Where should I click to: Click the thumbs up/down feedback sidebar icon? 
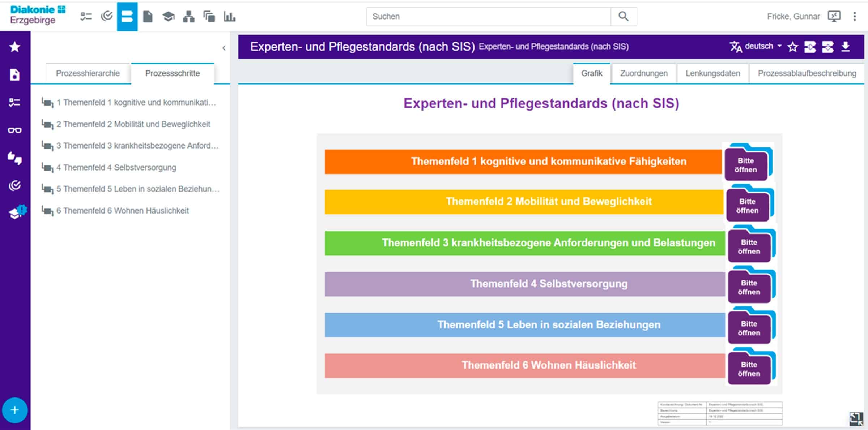[x=15, y=158]
